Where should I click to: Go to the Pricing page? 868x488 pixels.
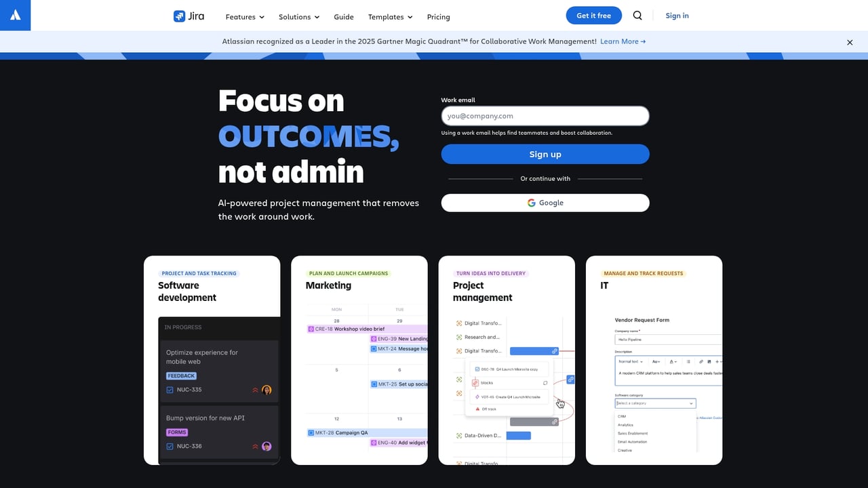[x=438, y=17]
